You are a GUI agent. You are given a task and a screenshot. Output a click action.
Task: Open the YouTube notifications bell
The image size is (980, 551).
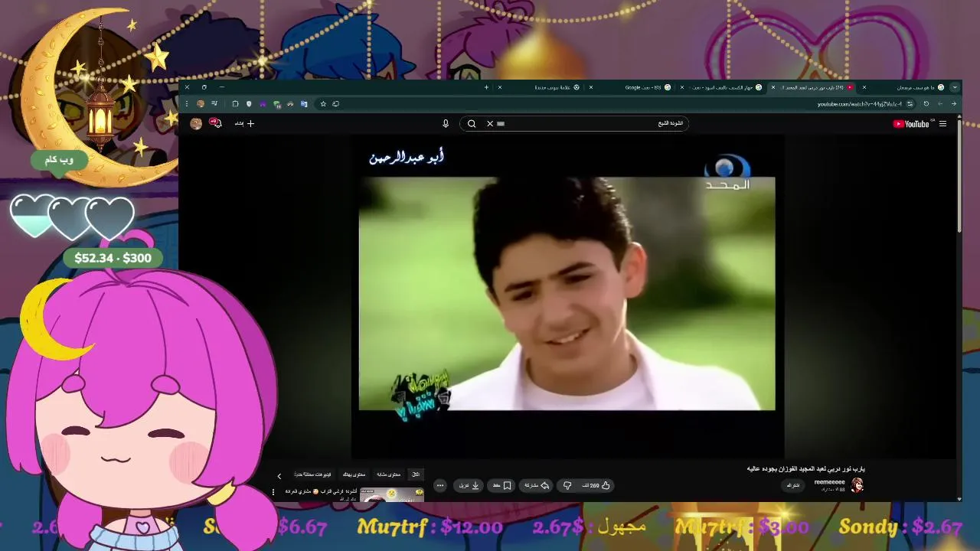[217, 123]
